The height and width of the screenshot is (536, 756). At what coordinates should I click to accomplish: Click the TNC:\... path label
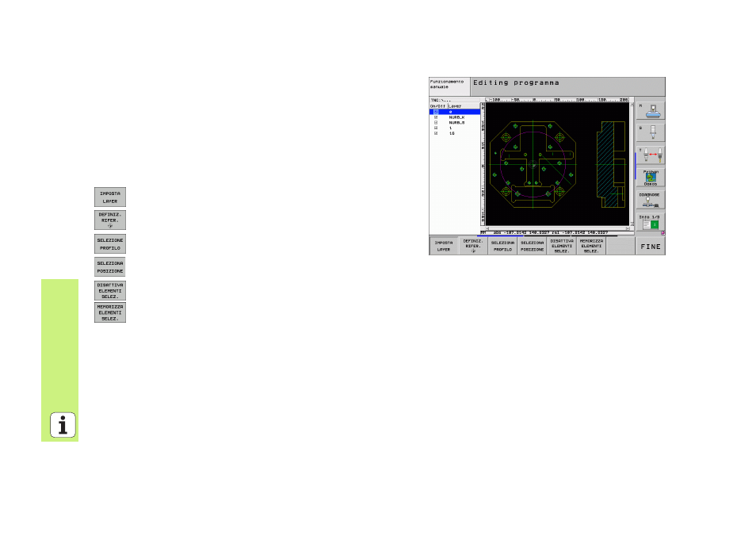pos(440,101)
